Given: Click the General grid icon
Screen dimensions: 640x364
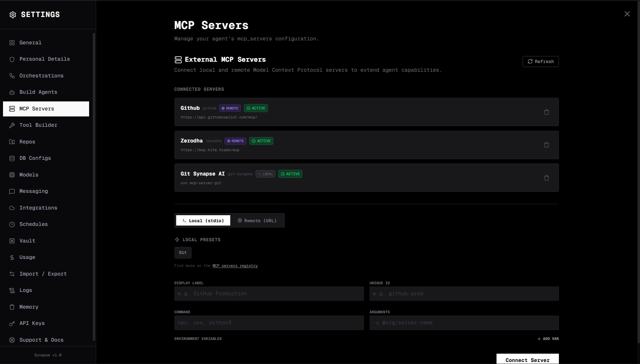Looking at the screenshot, I should 12,43.
